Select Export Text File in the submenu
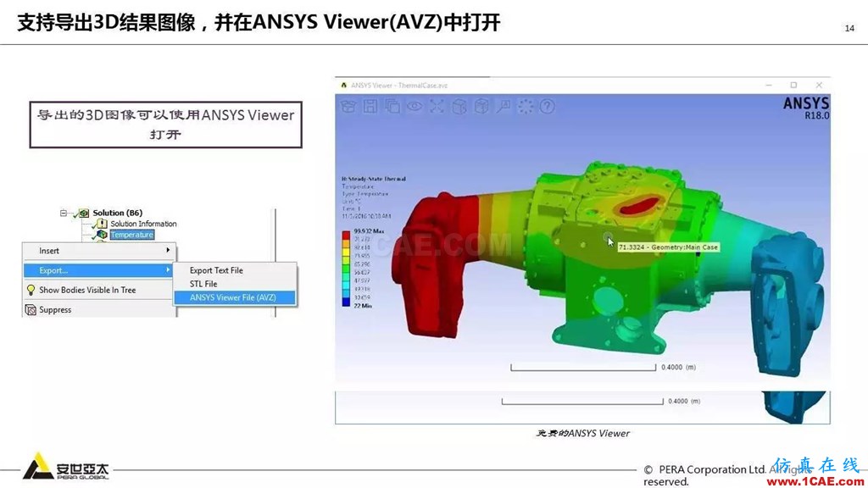868x488 pixels. (x=235, y=270)
